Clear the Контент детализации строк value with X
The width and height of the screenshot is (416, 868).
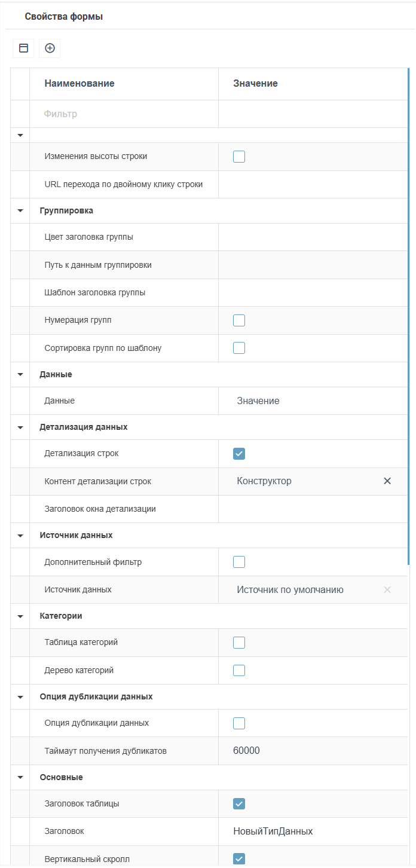(387, 481)
